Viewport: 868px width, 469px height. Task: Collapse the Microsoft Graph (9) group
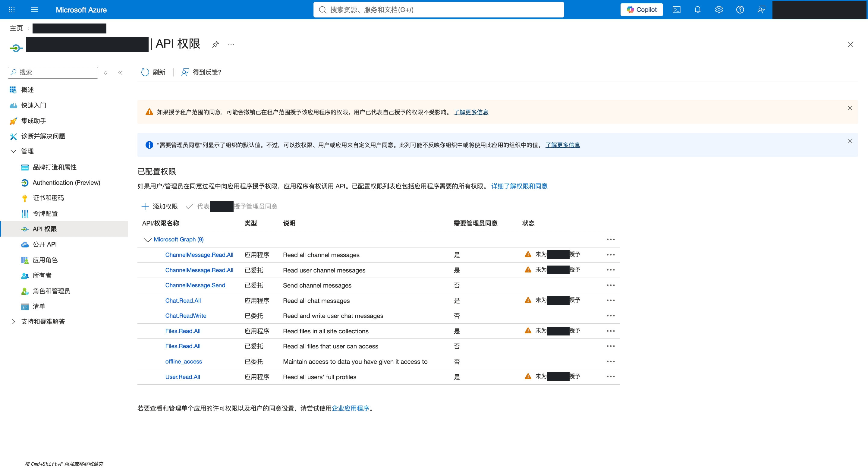148,240
